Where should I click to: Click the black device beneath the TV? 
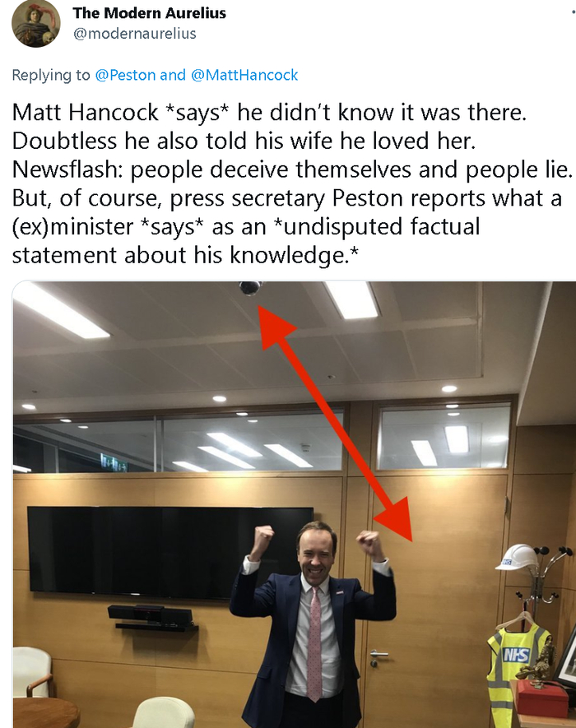click(150, 614)
